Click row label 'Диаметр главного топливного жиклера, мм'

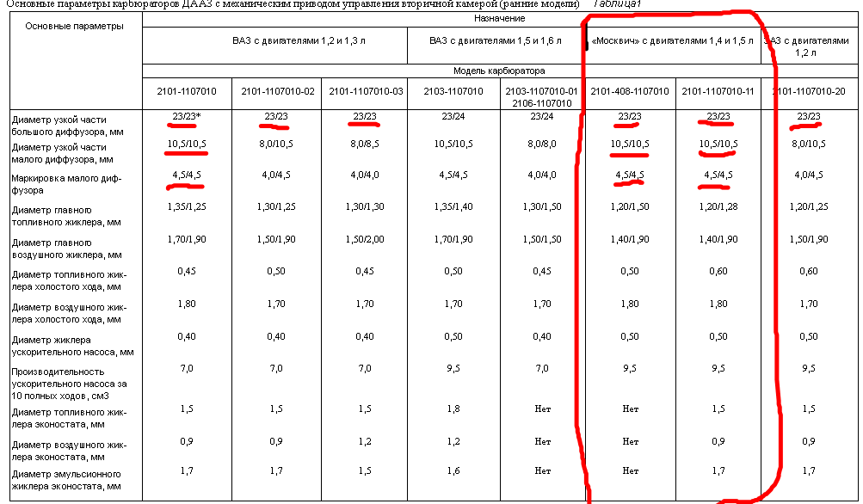point(66,216)
